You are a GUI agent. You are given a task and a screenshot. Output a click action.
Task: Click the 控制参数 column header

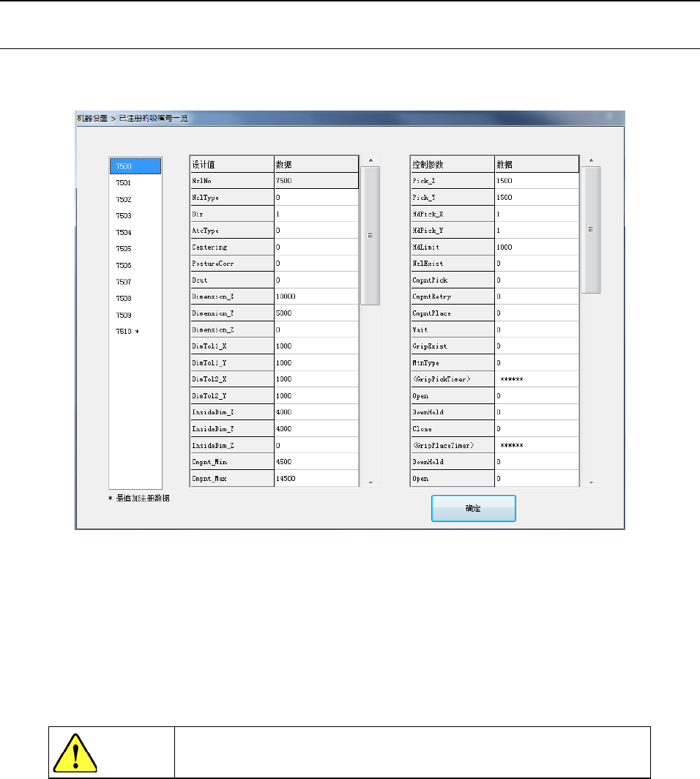point(453,164)
